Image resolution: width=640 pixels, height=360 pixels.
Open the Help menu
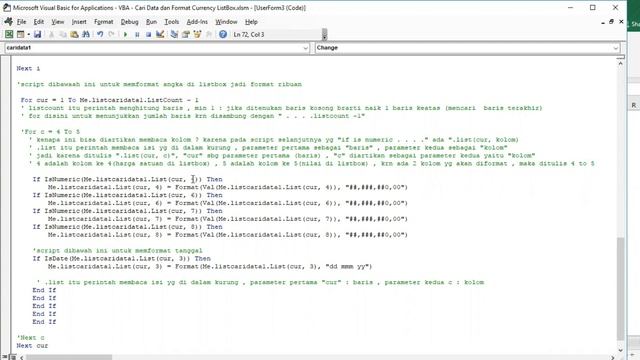251,22
